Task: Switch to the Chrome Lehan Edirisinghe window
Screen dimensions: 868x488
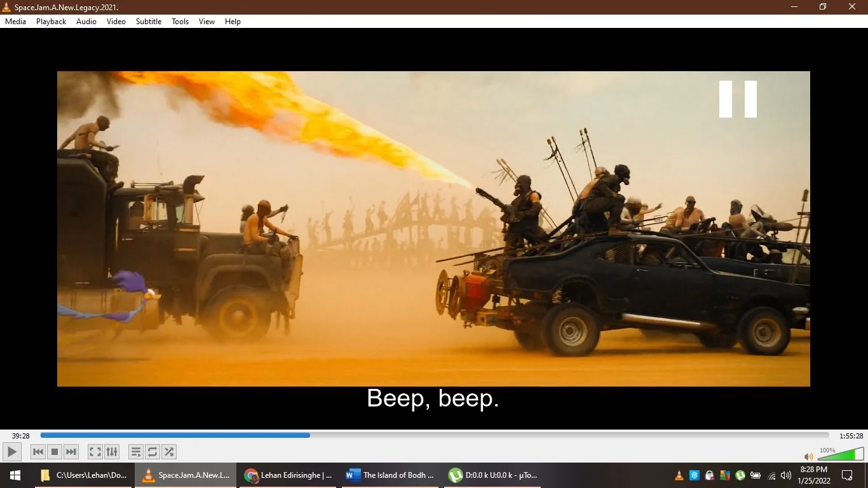Action: (x=289, y=475)
